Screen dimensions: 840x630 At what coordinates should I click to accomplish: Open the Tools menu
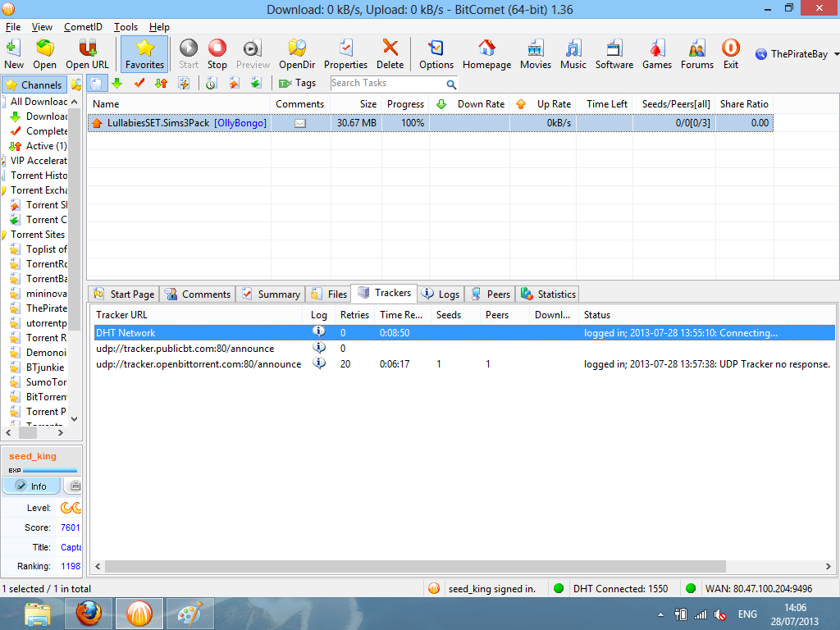pos(126,27)
